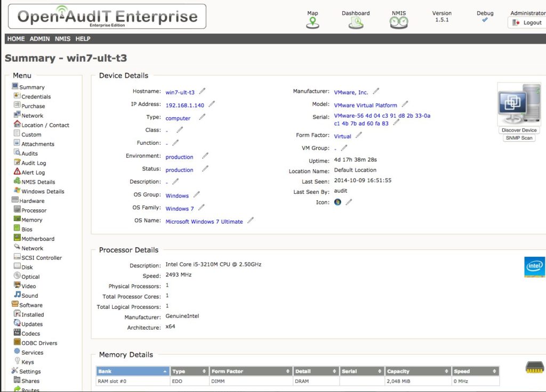Open the Dashboard icon in header
Viewport: 546px width, 392px height.
coord(356,23)
